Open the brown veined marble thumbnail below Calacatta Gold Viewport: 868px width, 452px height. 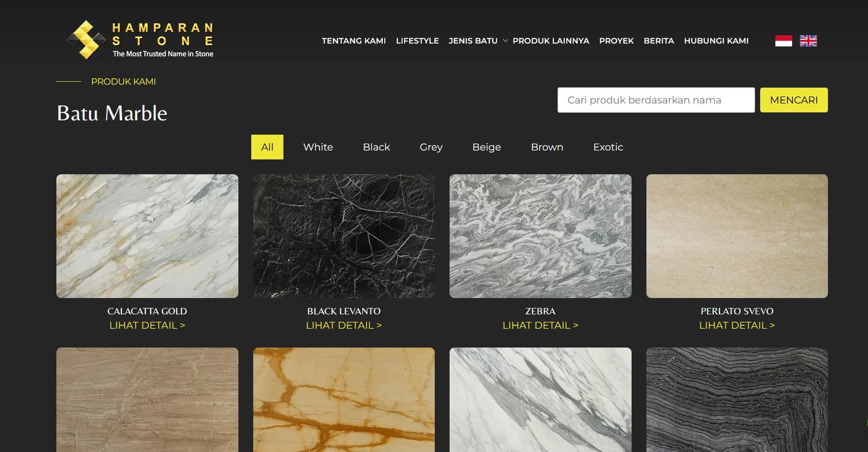[147, 400]
